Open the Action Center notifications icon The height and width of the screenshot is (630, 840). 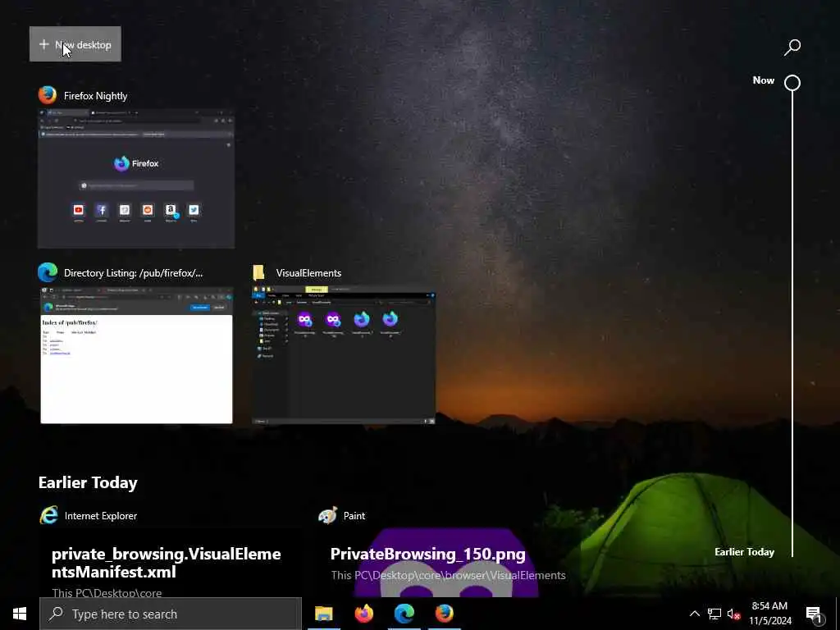point(815,614)
